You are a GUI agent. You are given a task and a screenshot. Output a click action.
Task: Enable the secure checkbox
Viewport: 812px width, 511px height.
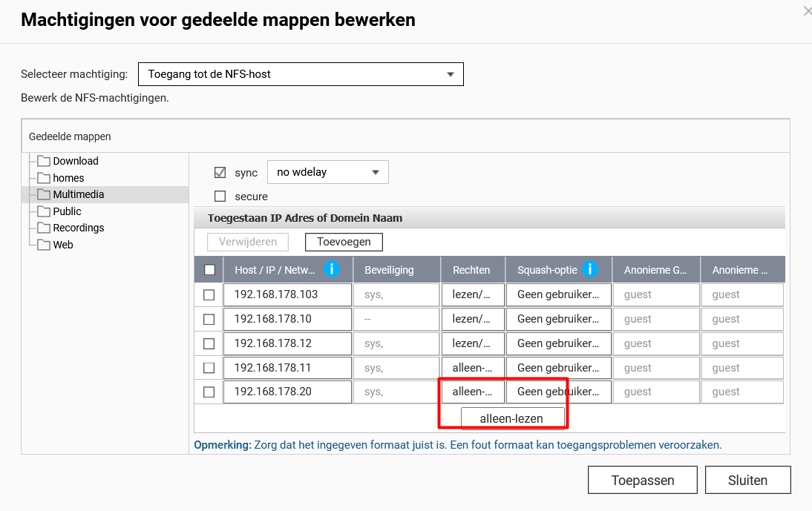(x=220, y=197)
